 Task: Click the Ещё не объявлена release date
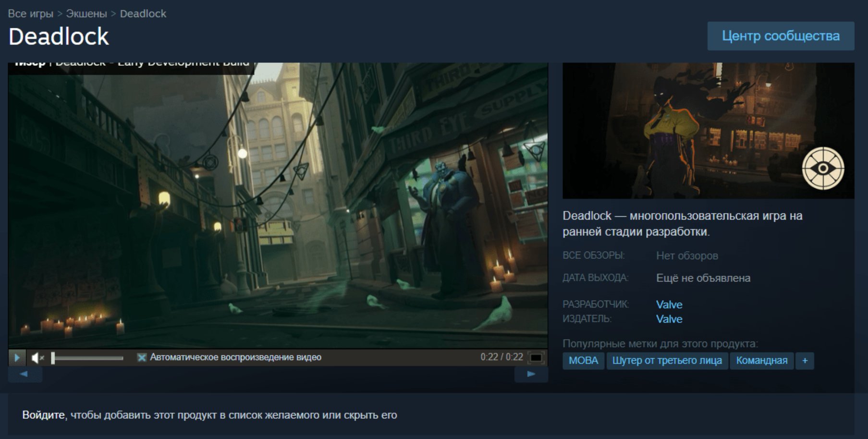[x=703, y=278]
